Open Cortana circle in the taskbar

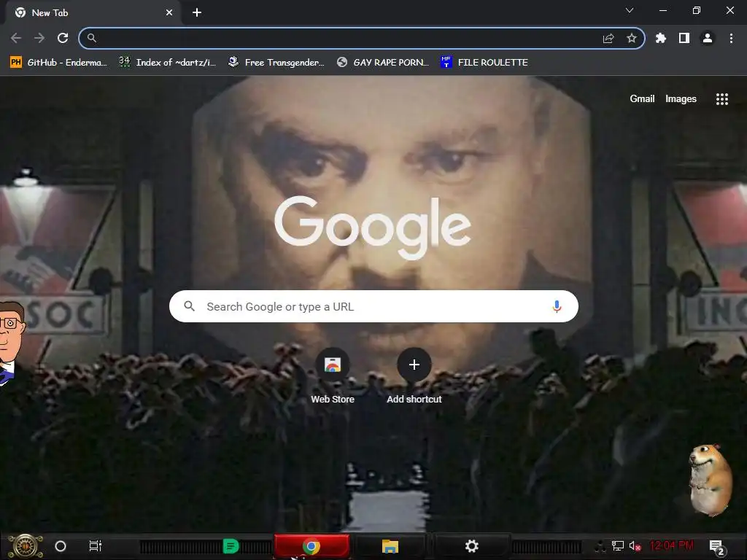click(61, 546)
